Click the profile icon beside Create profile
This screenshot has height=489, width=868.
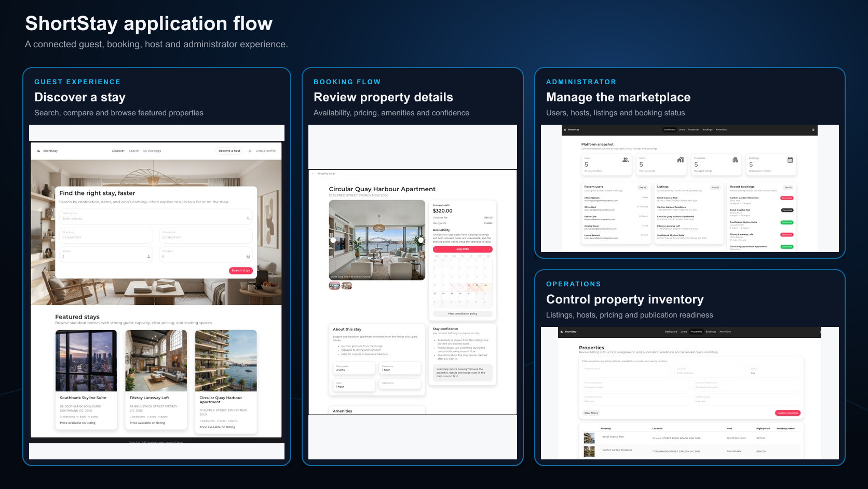pos(250,151)
